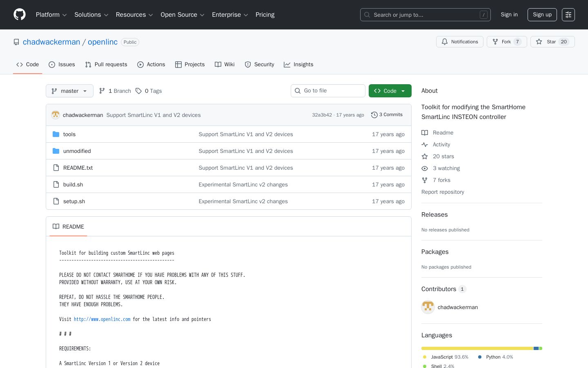This screenshot has width=588, height=368.
Task: Click the magnifier icon in Go to file
Action: tap(297, 91)
